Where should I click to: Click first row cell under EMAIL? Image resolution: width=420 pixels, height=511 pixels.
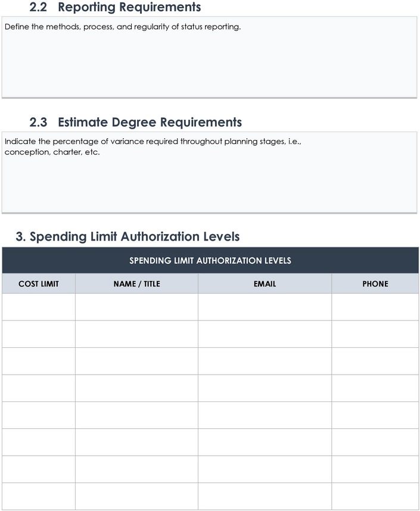pos(265,307)
